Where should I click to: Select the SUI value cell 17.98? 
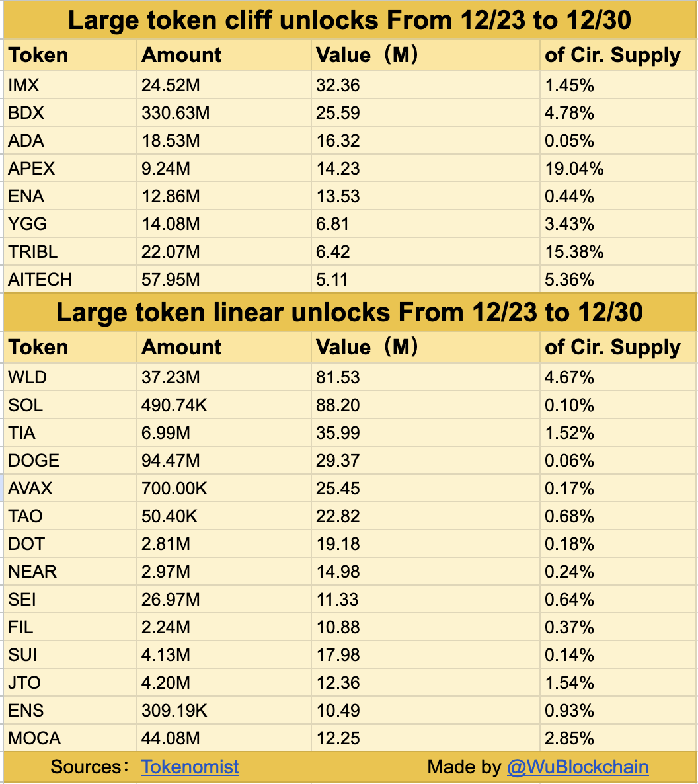click(x=338, y=655)
